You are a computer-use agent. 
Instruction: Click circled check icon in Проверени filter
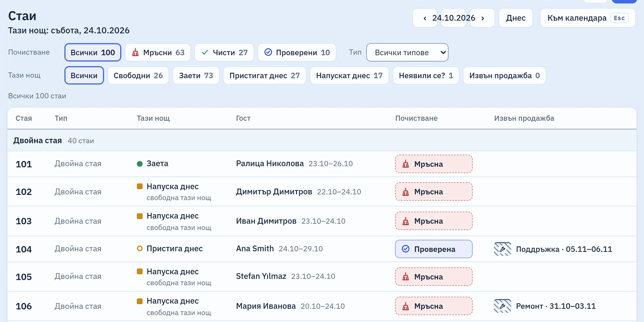pyautogui.click(x=268, y=52)
